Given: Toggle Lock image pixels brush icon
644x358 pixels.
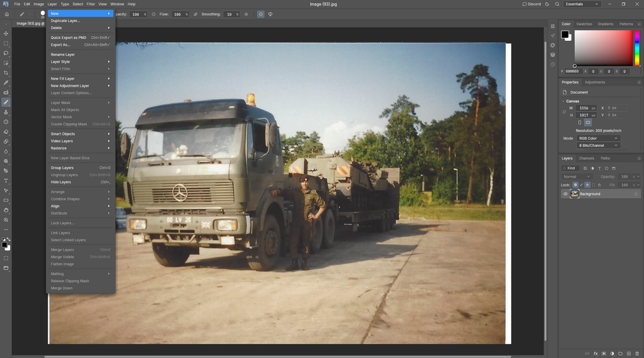Looking at the screenshot, I should pyautogui.click(x=581, y=185).
